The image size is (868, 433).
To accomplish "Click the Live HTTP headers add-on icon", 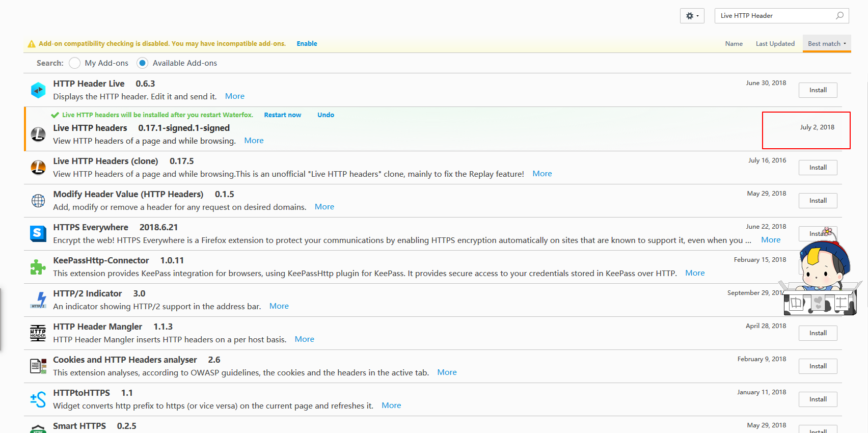I will pyautogui.click(x=38, y=134).
